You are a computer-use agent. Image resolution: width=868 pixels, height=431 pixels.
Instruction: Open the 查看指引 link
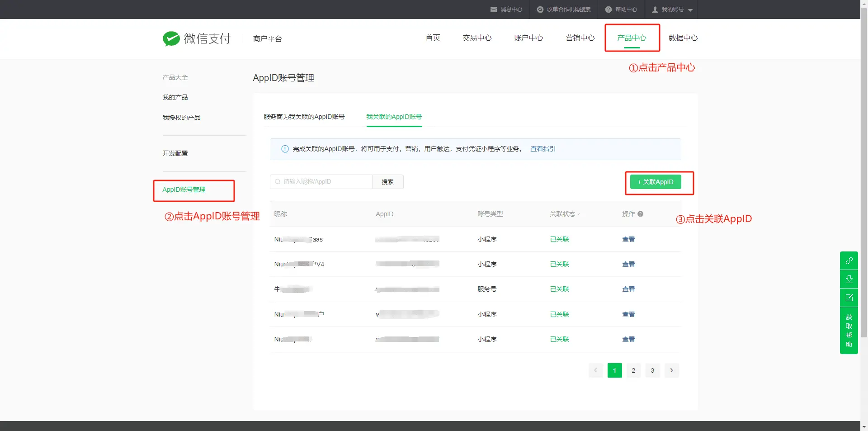[x=542, y=149]
